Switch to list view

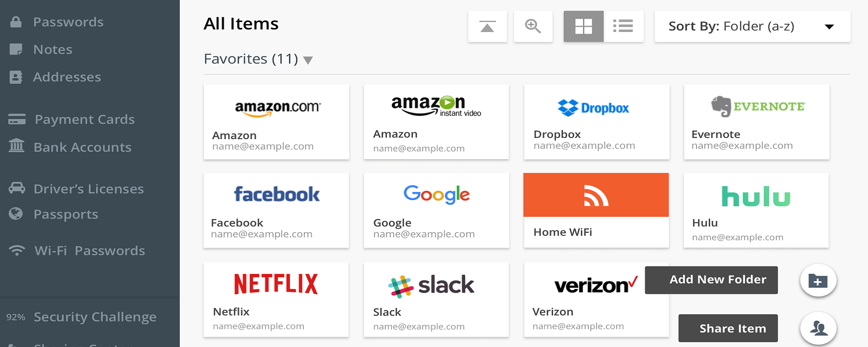623,27
